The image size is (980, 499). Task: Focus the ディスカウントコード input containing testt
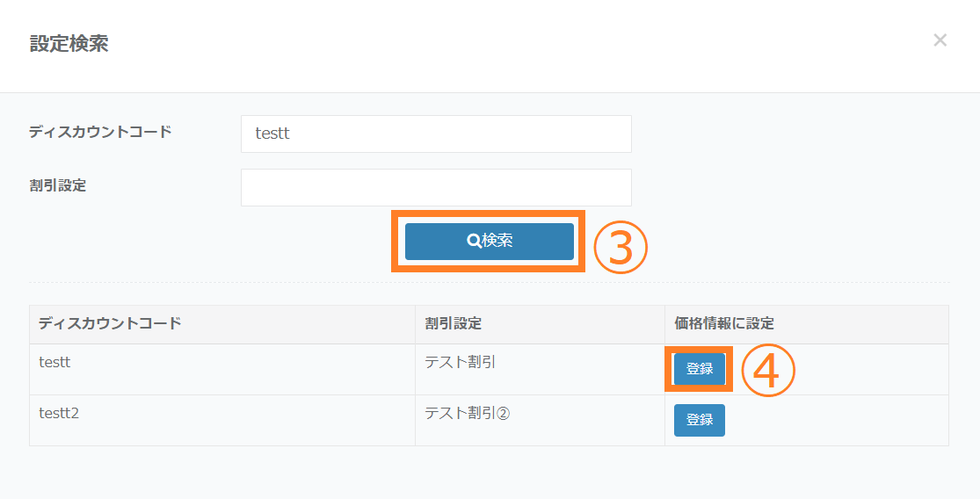pos(435,134)
